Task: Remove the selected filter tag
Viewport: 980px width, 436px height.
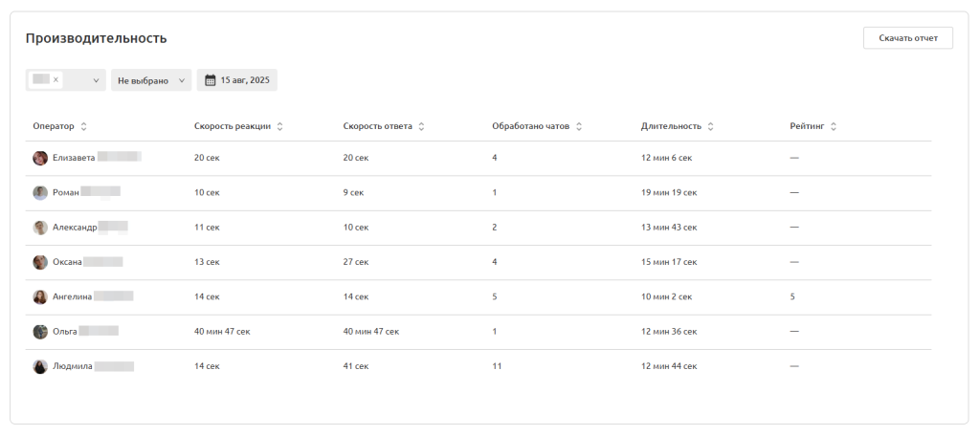Action: pyautogui.click(x=56, y=80)
